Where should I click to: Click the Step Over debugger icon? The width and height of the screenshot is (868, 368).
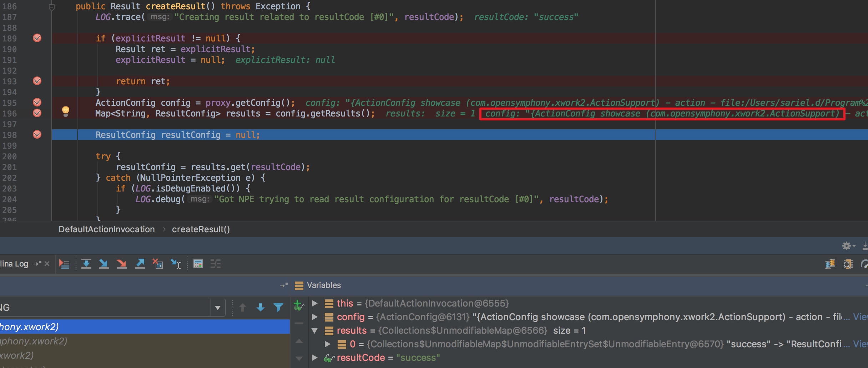coord(86,264)
